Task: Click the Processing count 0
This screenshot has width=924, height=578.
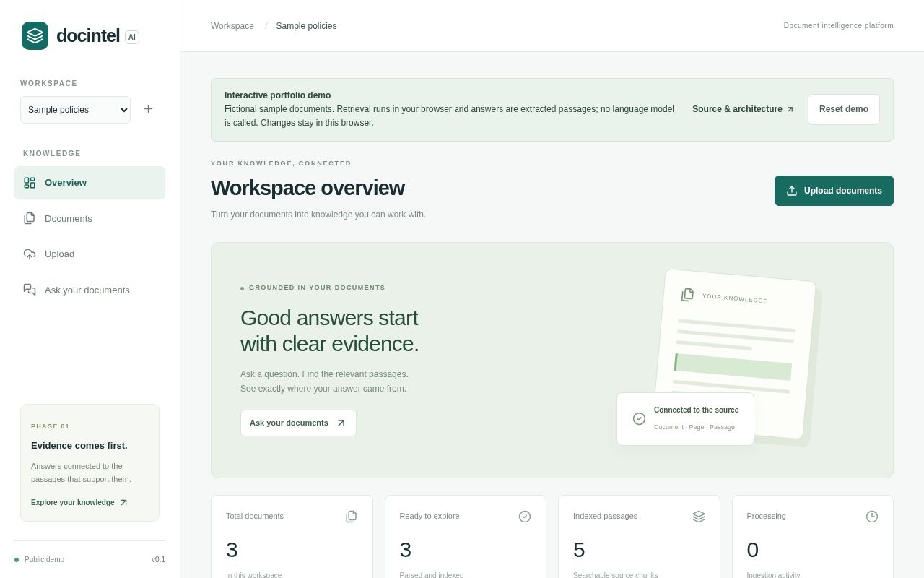Action: [753, 550]
